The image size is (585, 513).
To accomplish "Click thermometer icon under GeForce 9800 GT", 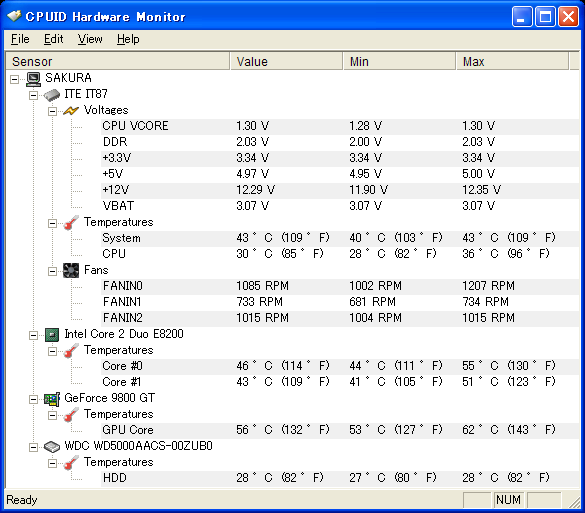I will coord(71,415).
